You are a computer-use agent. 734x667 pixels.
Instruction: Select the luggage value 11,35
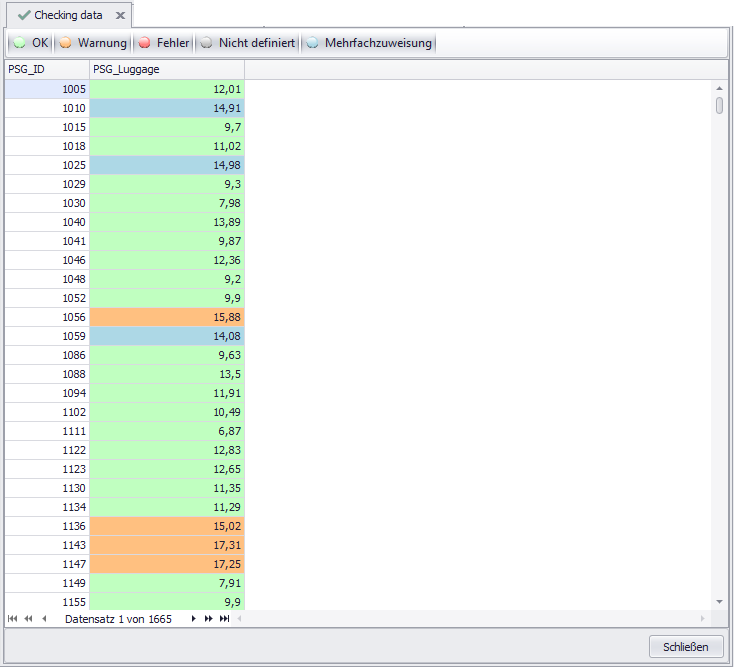[167, 488]
